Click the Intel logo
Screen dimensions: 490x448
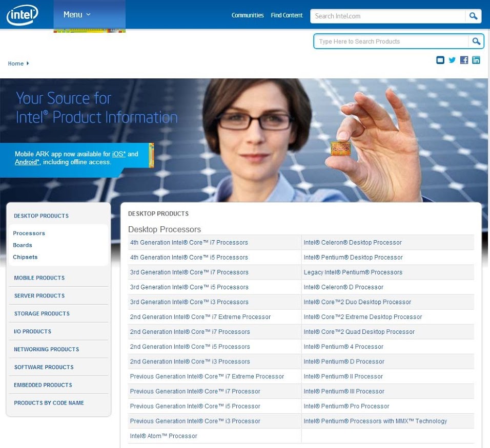pos(22,15)
